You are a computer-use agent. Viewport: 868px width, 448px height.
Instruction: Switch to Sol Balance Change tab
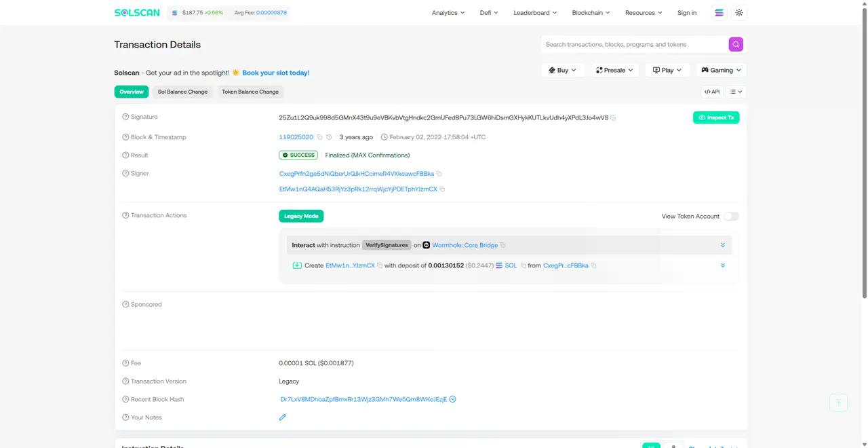(182, 92)
